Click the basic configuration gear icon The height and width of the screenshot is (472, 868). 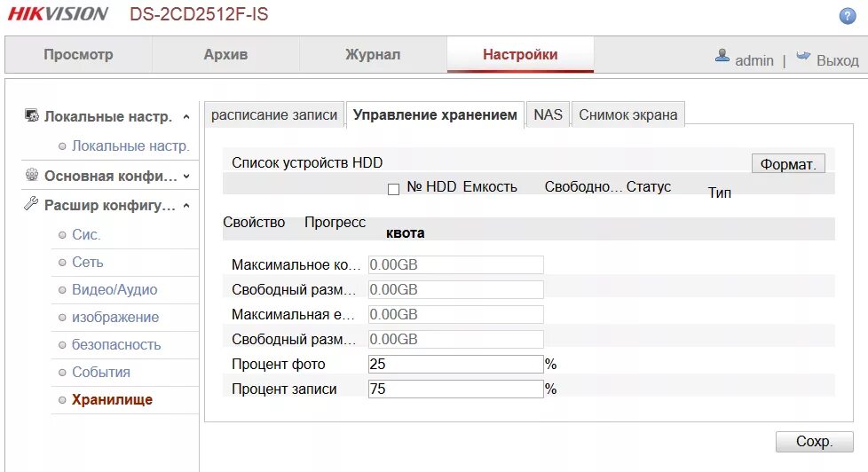click(32, 175)
